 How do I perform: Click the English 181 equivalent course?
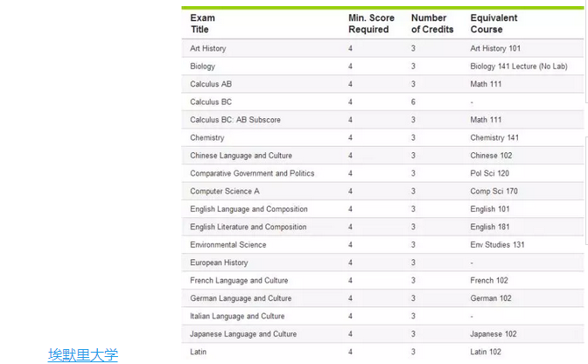click(x=490, y=227)
